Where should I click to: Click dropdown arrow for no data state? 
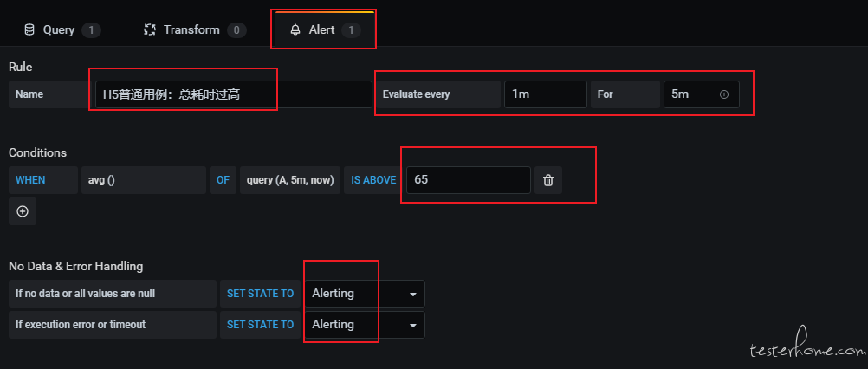[x=412, y=295]
